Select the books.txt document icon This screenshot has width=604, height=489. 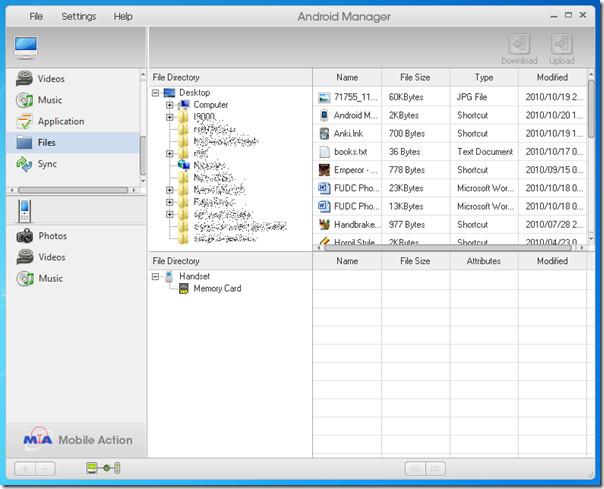pyautogui.click(x=324, y=152)
